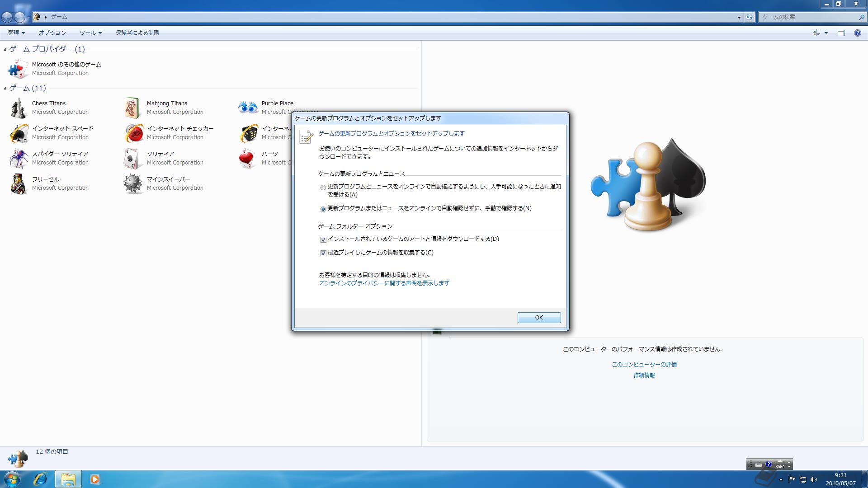This screenshot has width=868, height=488.
Task: Collapse the ゲーム プロバイダー group
Action: pos(5,49)
